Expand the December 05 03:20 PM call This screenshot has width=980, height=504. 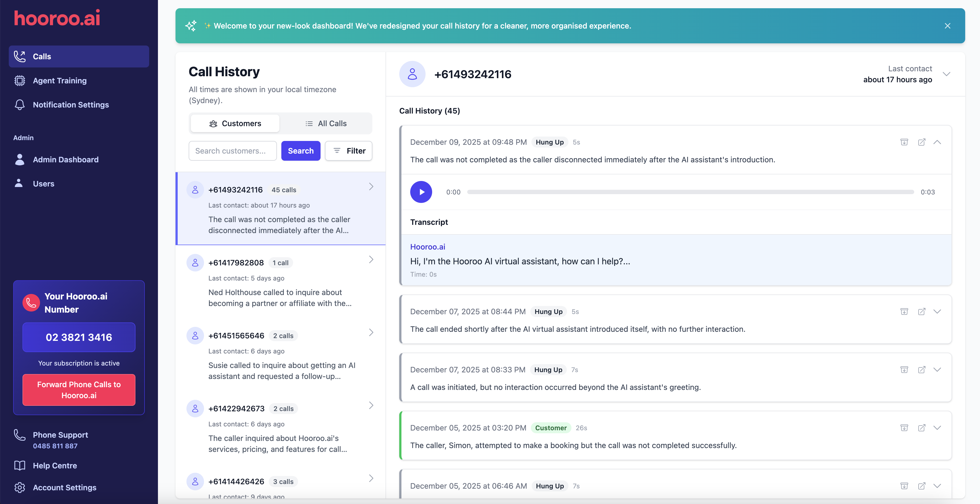coord(937,428)
